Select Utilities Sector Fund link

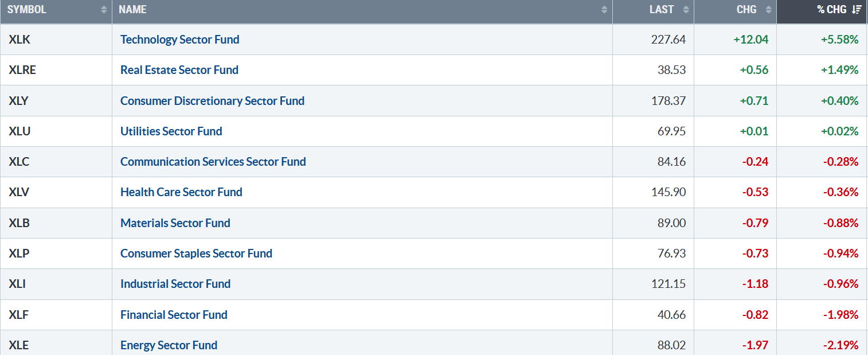click(x=171, y=131)
